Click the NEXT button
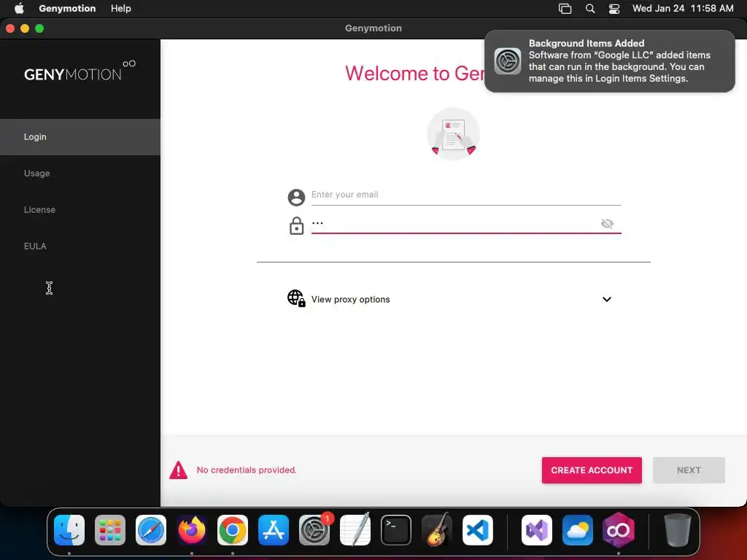 [689, 470]
